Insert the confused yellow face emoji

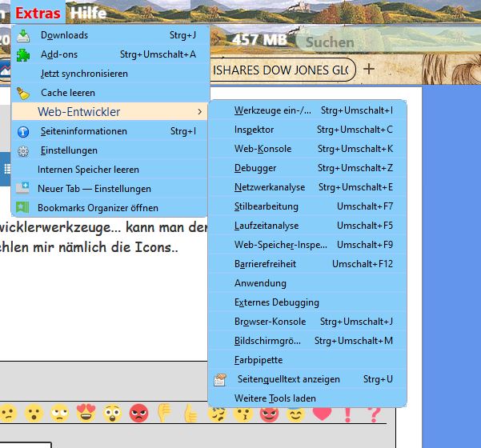(x=8, y=413)
